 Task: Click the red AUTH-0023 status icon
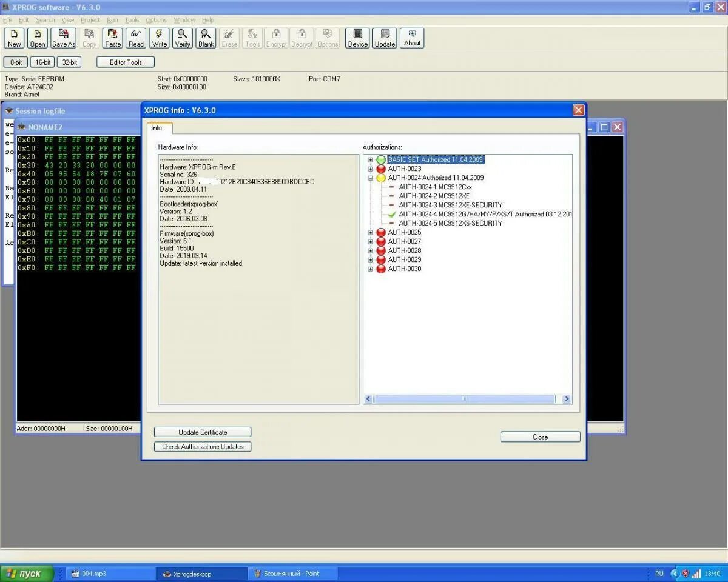[381, 169]
